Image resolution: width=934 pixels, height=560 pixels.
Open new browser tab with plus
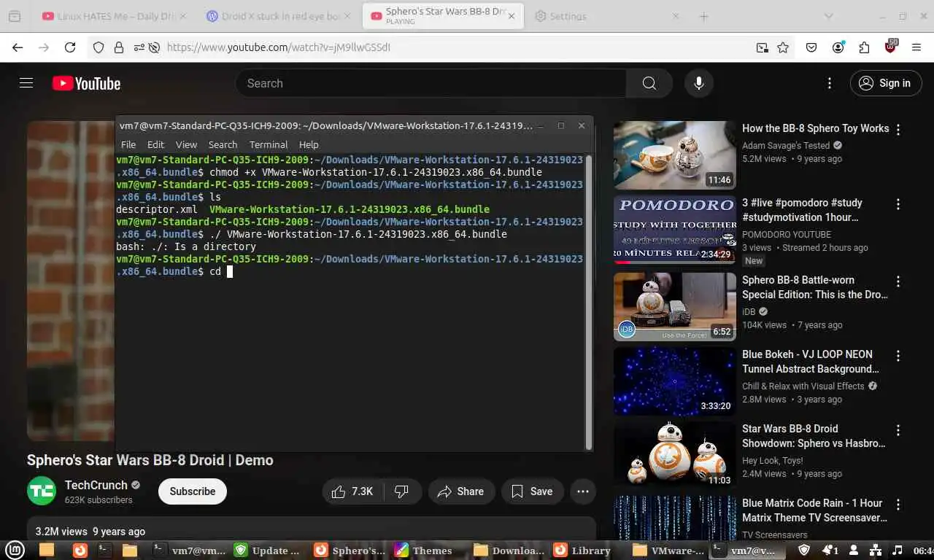(x=704, y=16)
